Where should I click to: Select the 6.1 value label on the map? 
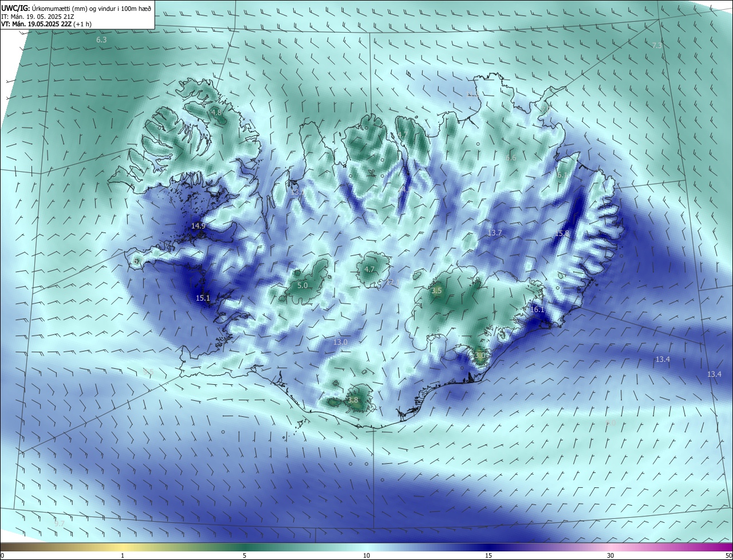[x=562, y=176]
